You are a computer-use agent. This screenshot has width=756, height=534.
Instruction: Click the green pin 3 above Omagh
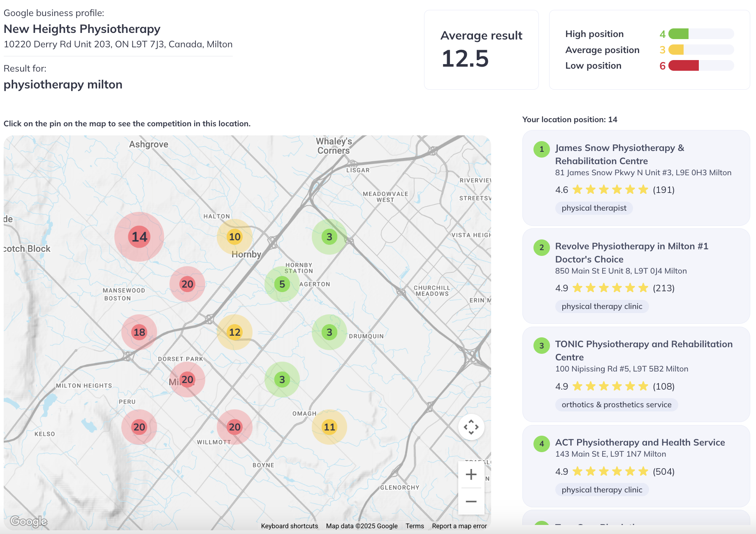click(x=282, y=379)
